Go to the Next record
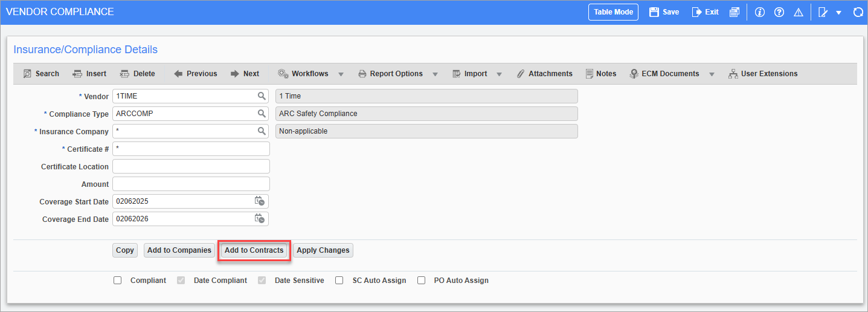 (245, 74)
